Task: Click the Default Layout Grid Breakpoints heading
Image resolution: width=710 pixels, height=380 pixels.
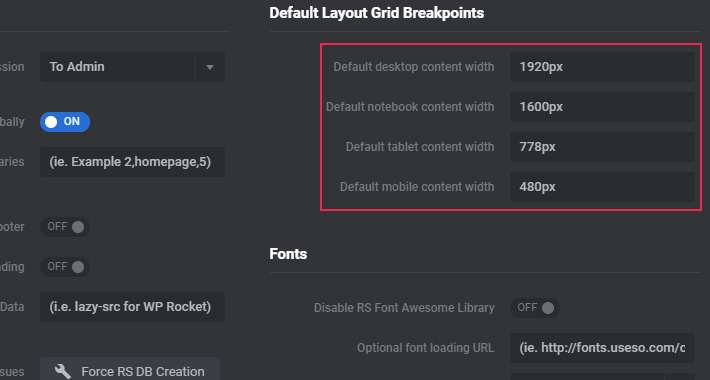Action: point(377,13)
